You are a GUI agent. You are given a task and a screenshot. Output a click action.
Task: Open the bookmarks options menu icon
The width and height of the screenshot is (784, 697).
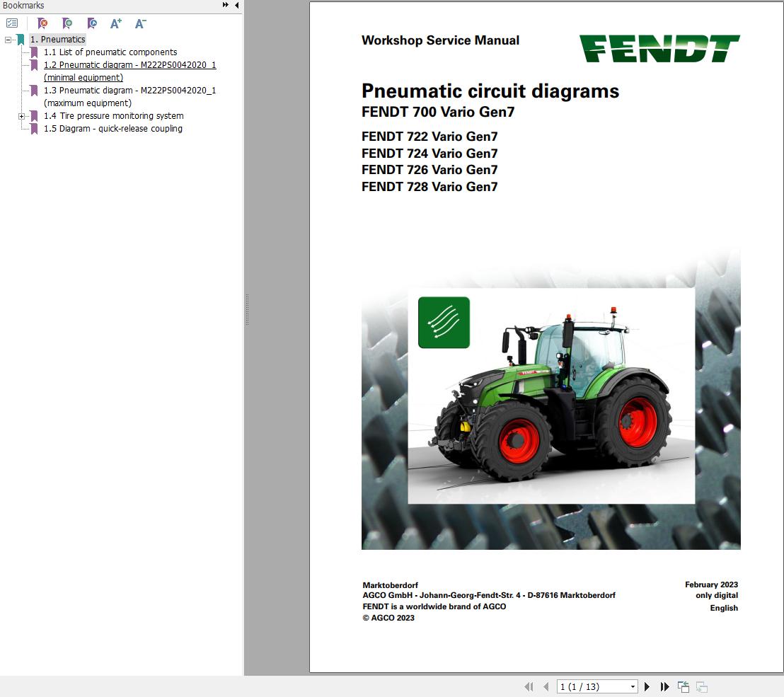click(x=12, y=23)
